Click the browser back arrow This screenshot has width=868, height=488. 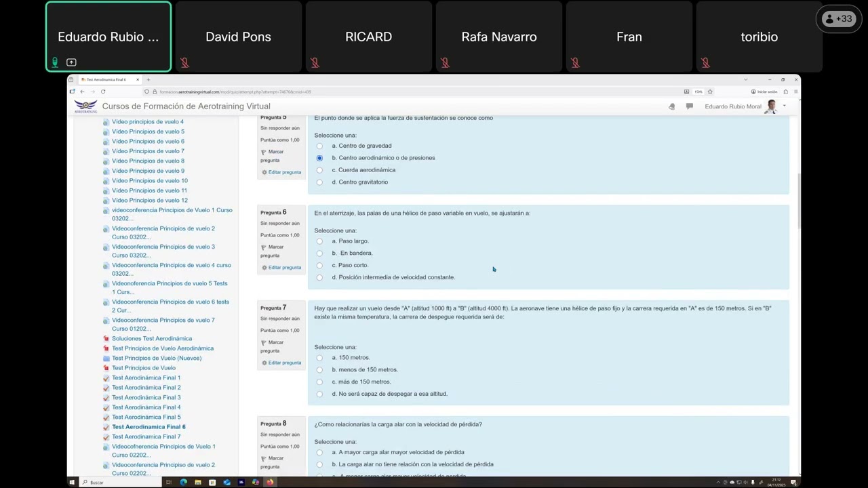click(x=82, y=91)
